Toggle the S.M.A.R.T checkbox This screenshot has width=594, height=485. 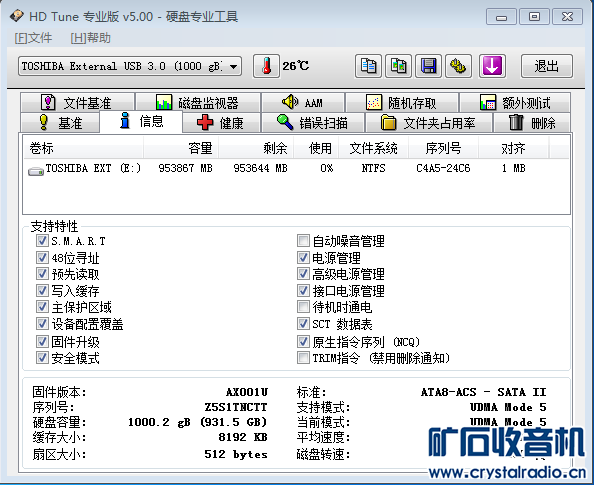click(x=42, y=241)
